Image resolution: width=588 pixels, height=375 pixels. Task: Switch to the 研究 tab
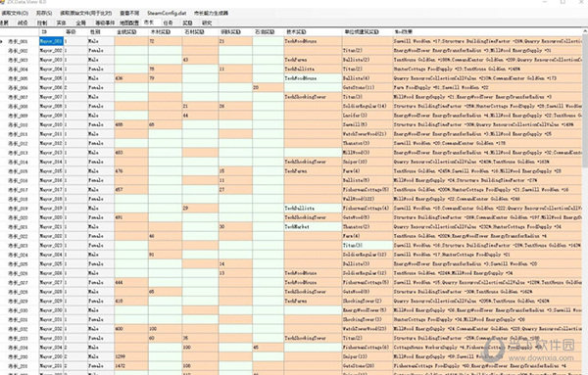point(207,23)
